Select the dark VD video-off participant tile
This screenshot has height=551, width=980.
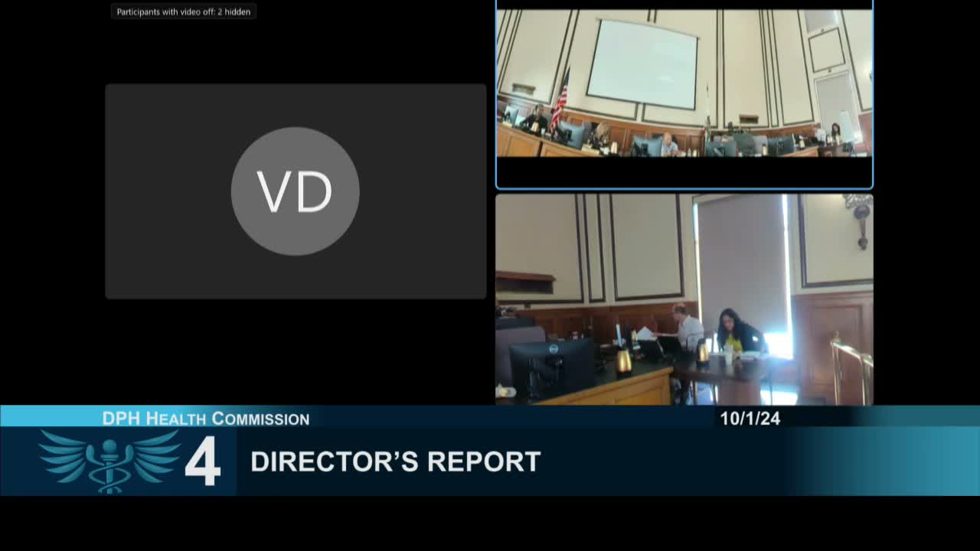296,191
